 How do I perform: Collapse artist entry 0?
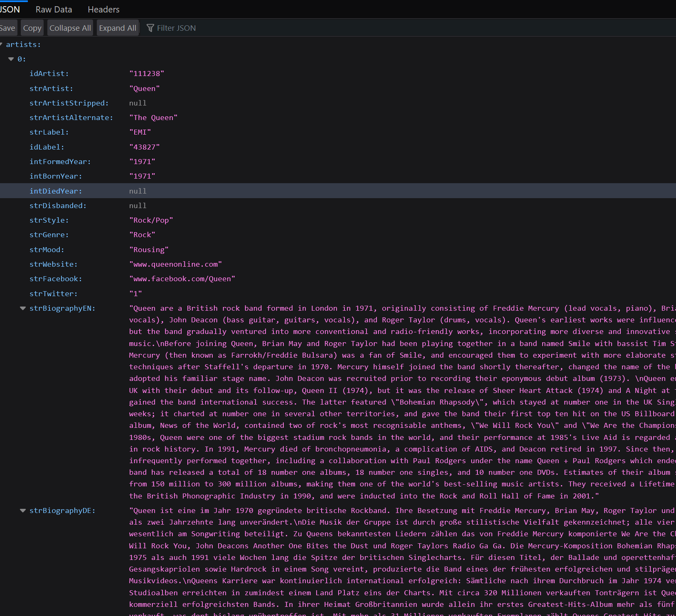tap(11, 59)
